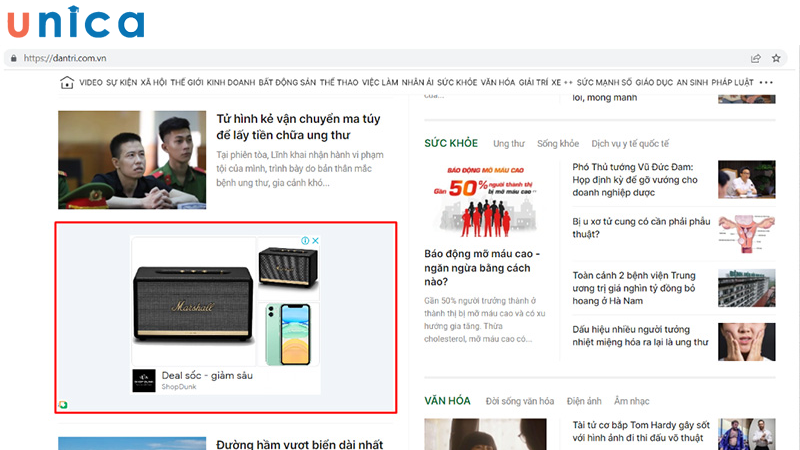Click the uterus diagram thumbnail
The width and height of the screenshot is (800, 450).
[746, 234]
